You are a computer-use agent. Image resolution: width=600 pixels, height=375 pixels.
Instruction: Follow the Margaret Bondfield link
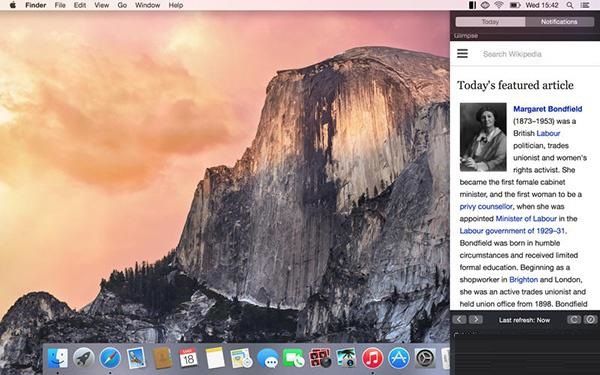[x=548, y=109]
